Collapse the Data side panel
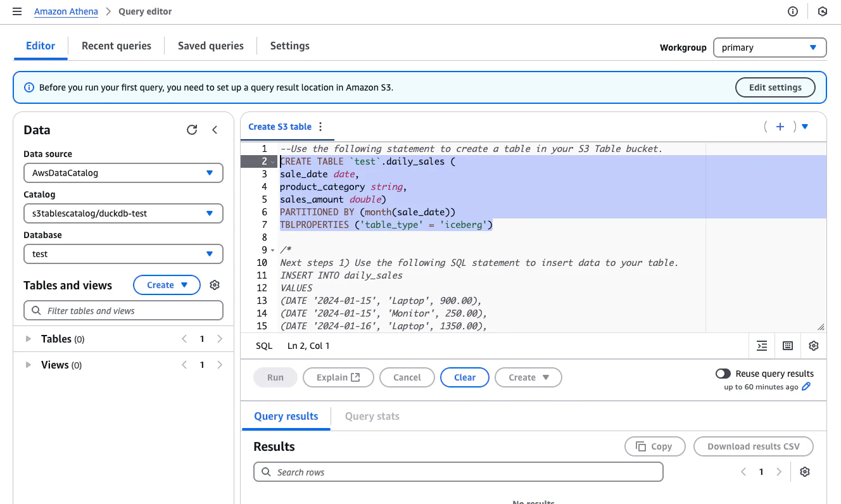This screenshot has height=504, width=841. tap(215, 130)
